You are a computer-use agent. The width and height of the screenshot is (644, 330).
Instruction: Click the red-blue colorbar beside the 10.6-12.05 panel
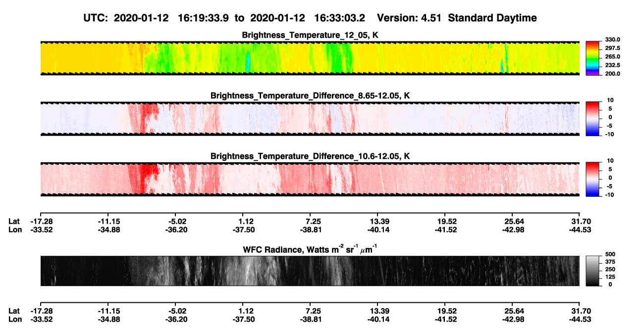[593, 179]
